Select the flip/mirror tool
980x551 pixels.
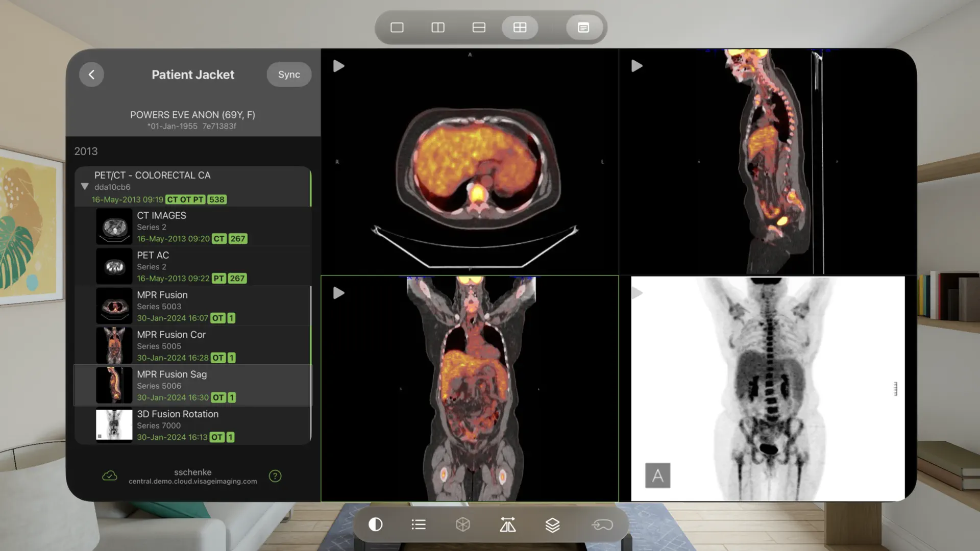click(508, 524)
